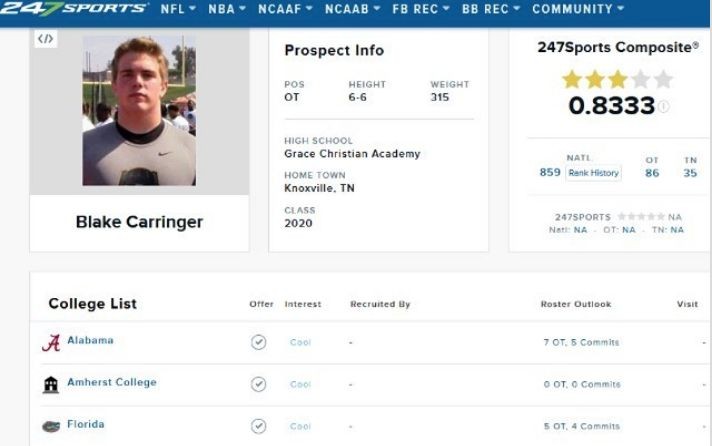The image size is (712, 446).
Task: Click the Rank History button
Action: [x=593, y=173]
